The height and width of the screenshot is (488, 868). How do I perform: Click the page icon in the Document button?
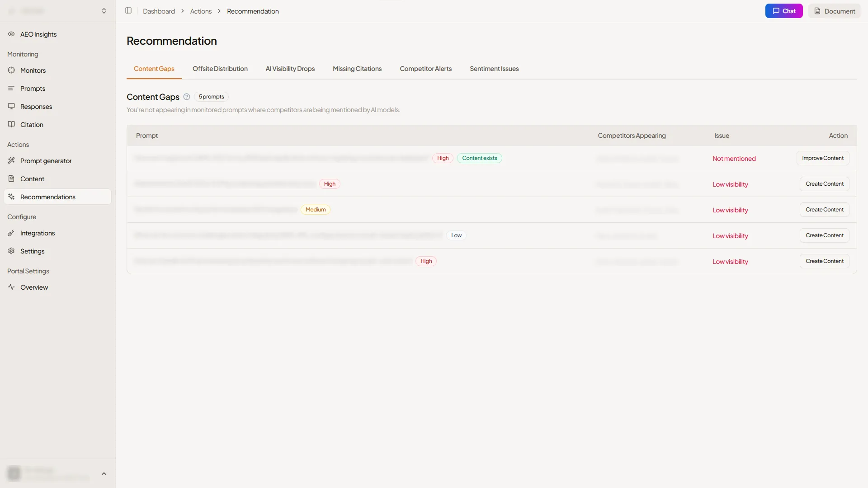pos(817,11)
